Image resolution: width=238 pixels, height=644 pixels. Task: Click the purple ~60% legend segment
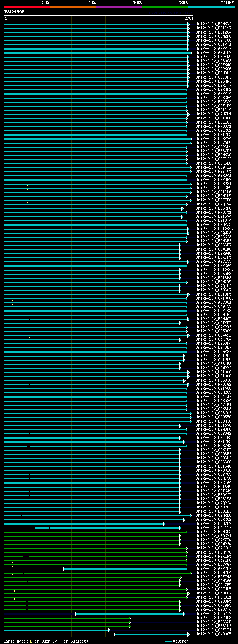tap(119, 7)
